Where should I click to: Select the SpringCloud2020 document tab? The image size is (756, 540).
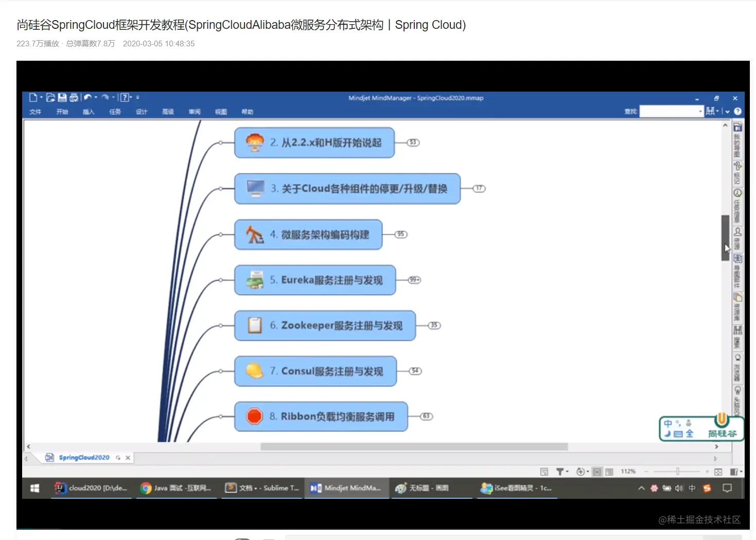point(84,458)
